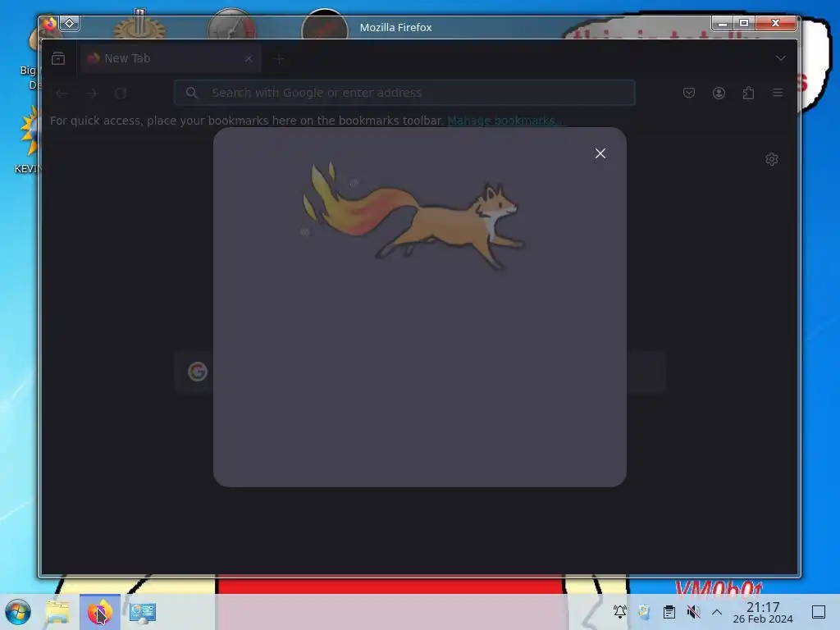Reload the current page

click(x=121, y=94)
